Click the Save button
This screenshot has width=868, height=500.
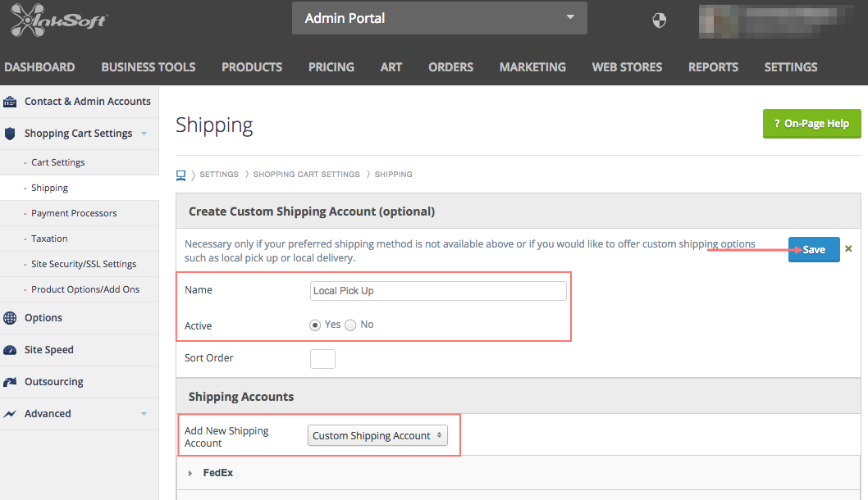pyautogui.click(x=813, y=249)
